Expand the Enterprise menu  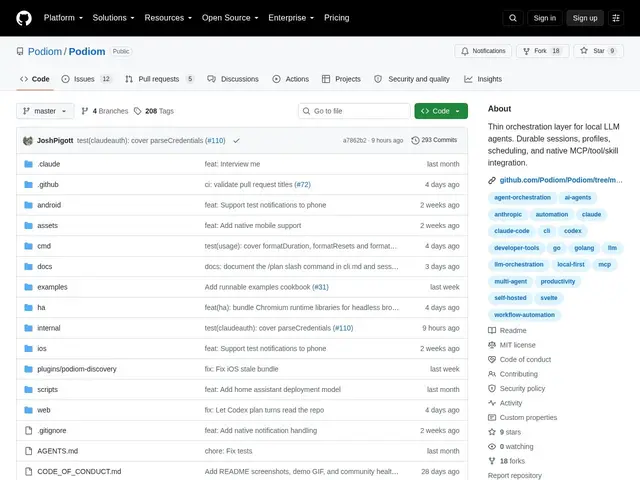(291, 18)
